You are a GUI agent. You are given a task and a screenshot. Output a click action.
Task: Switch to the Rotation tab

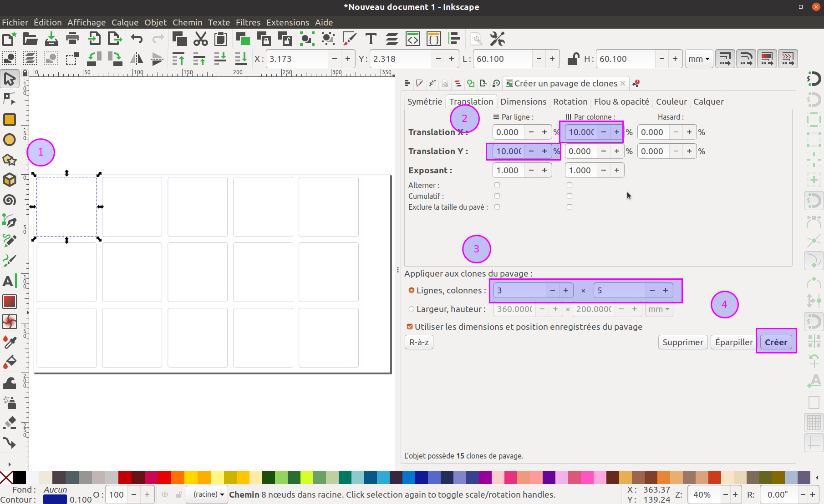(x=570, y=101)
